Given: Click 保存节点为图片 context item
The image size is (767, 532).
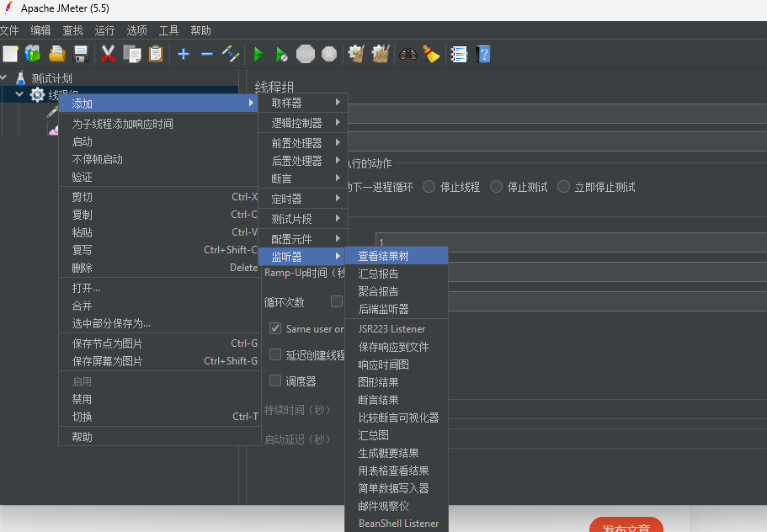Looking at the screenshot, I should [x=160, y=343].
